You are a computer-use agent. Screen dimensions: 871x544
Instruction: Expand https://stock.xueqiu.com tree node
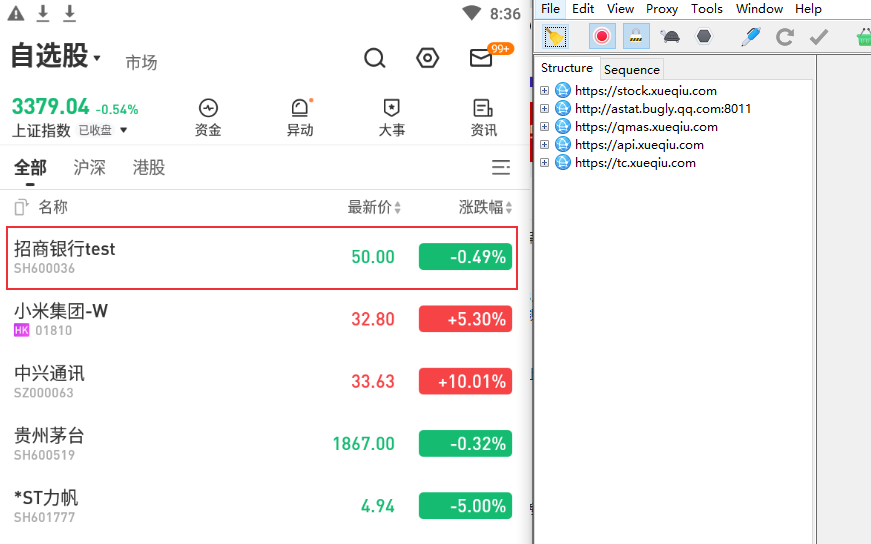[544, 91]
